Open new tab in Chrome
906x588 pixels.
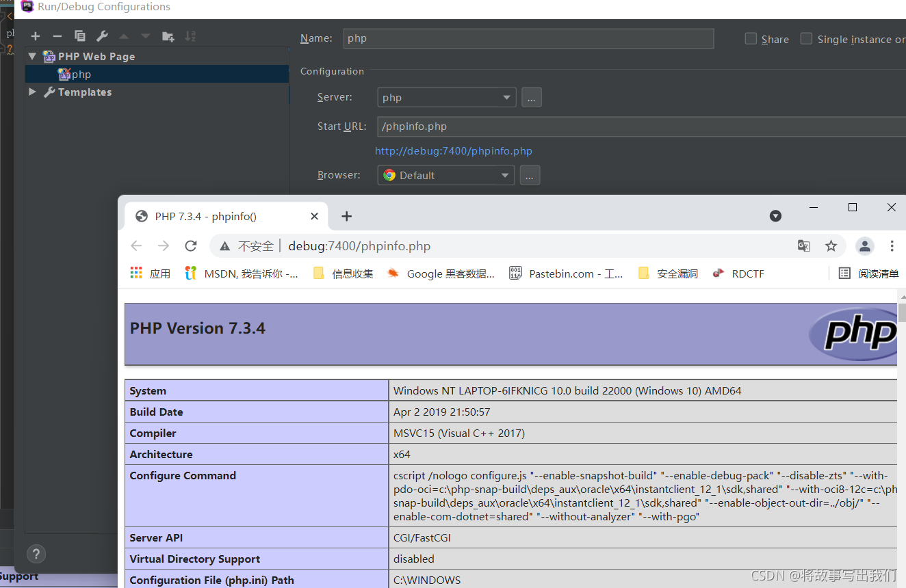[x=346, y=216]
